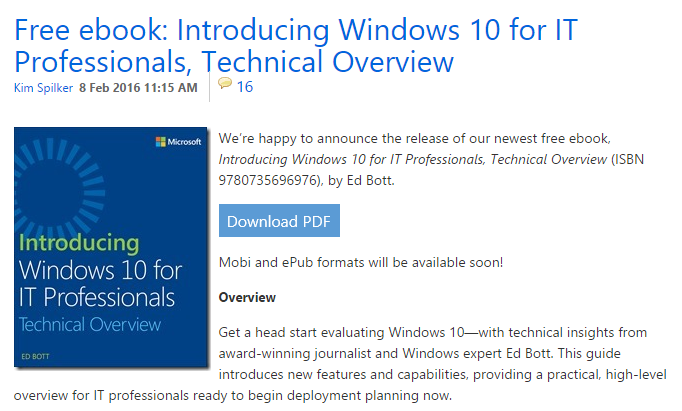
Task: Click "Windows 10 for IT Professionals" cover text
Action: click(98, 283)
